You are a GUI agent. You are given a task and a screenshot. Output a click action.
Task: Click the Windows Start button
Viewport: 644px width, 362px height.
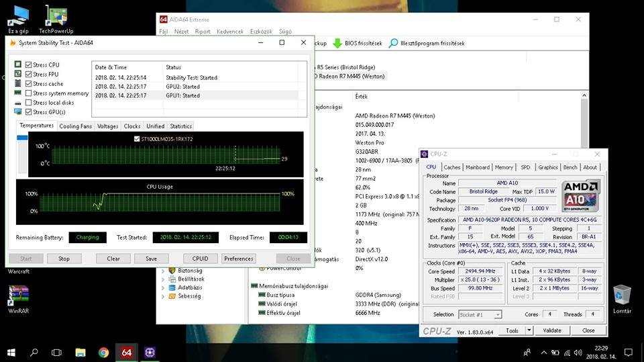click(11, 353)
